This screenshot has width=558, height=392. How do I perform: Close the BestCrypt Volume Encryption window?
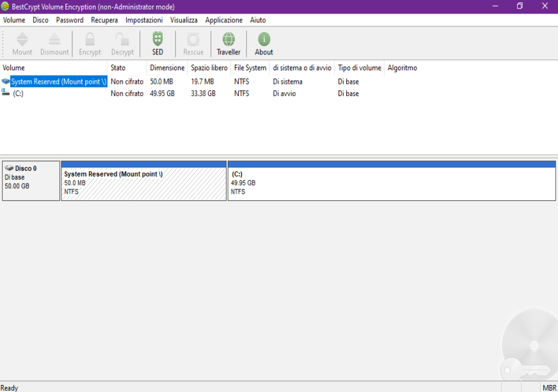(x=545, y=6)
